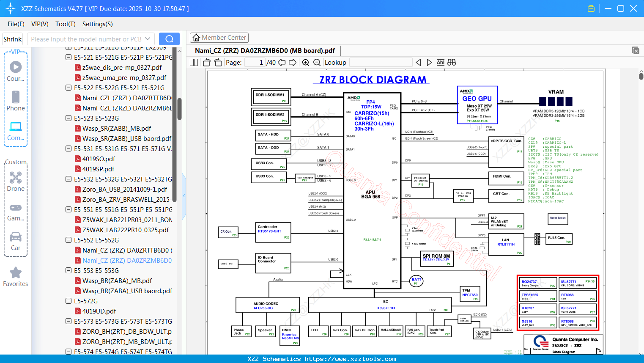Click home icon in Member Center
This screenshot has width=644, height=363.
196,38
